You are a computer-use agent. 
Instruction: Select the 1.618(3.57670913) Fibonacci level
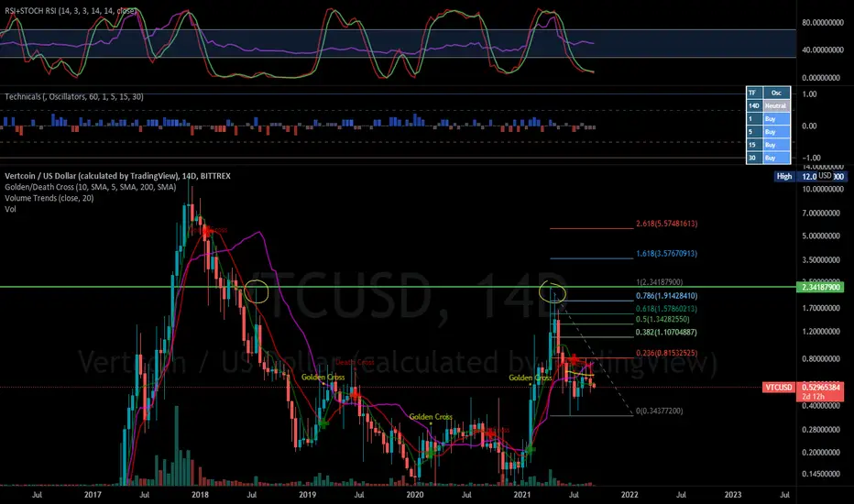pos(667,253)
